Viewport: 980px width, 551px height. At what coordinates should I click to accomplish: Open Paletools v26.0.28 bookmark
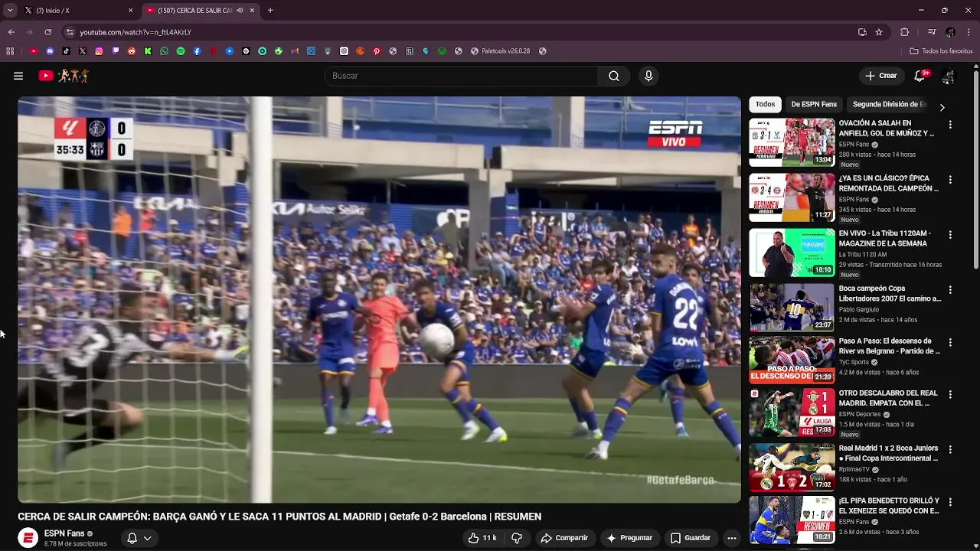tap(500, 51)
